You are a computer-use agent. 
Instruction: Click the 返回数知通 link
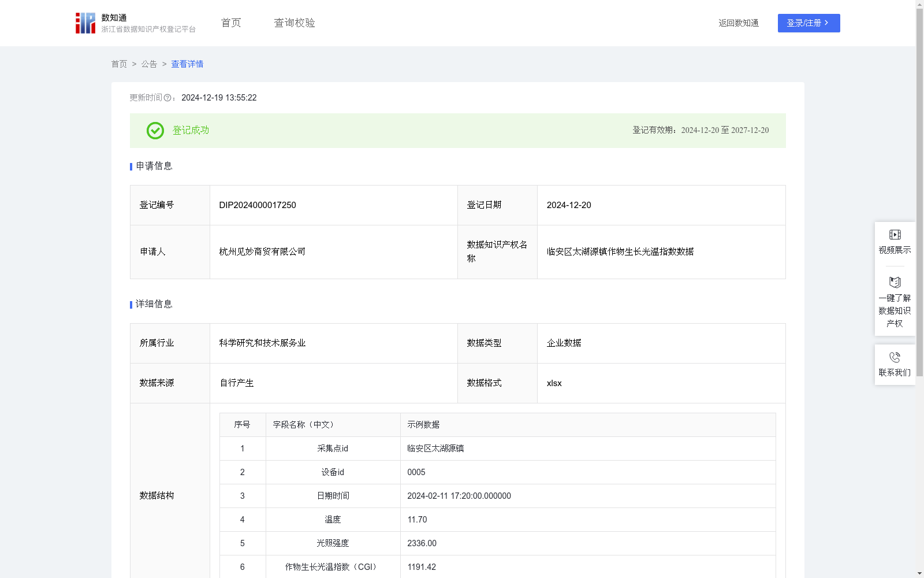[739, 23]
